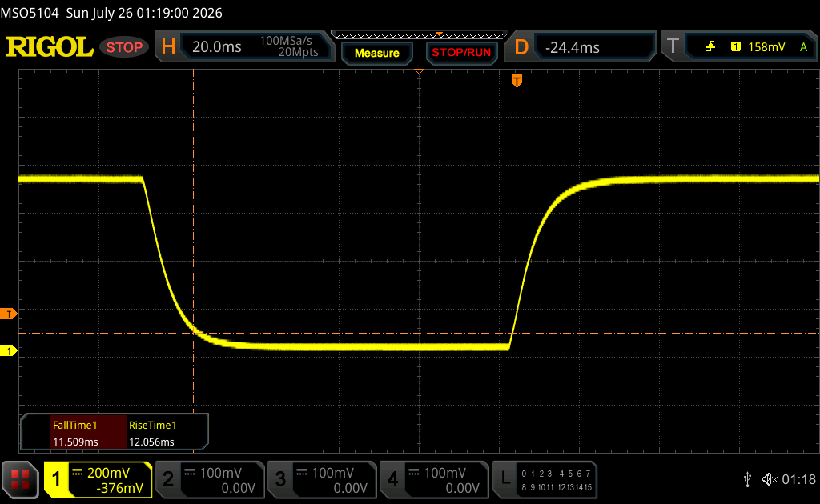Select the dashed horizontal cursor line

419,334
